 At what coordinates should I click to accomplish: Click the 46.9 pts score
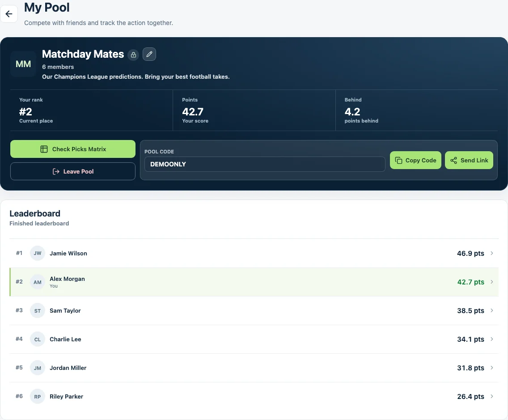click(x=470, y=254)
